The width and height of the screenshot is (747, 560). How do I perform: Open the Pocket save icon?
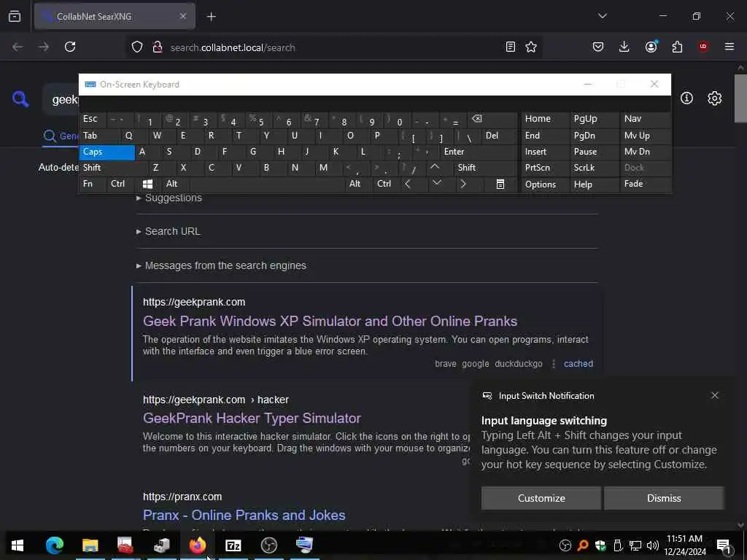click(598, 47)
